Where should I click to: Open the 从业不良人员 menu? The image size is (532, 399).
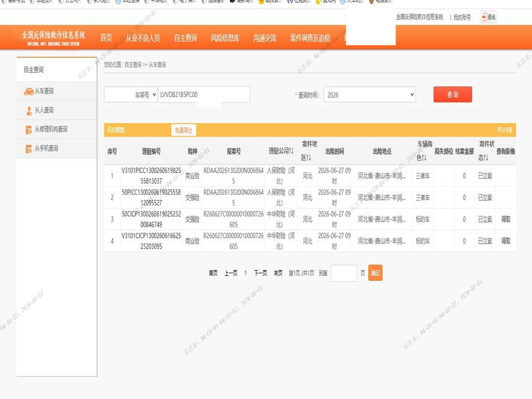coord(143,38)
